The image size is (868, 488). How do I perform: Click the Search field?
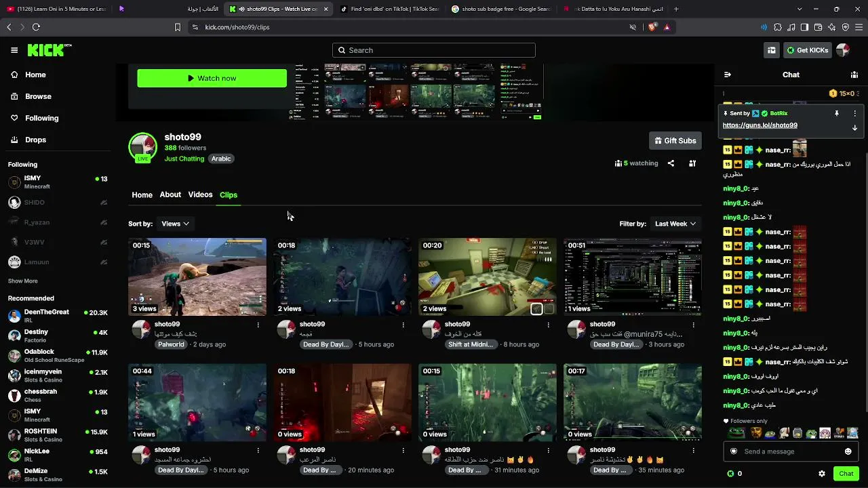tap(434, 50)
